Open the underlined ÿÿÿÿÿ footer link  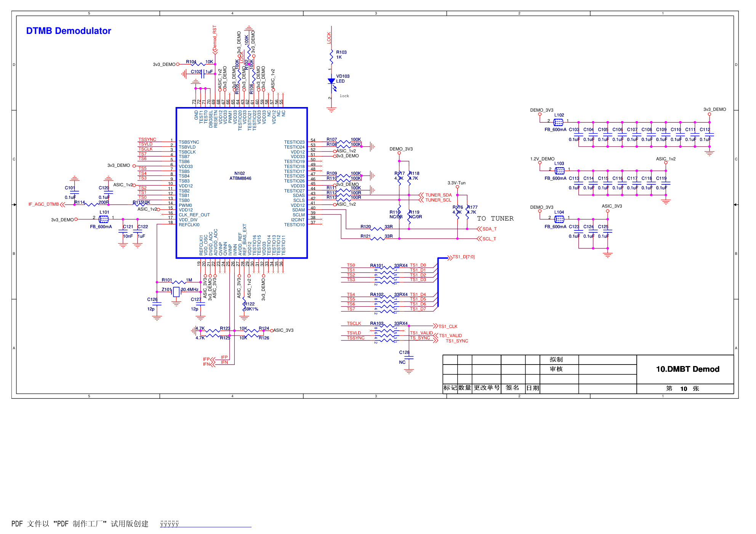(170, 524)
